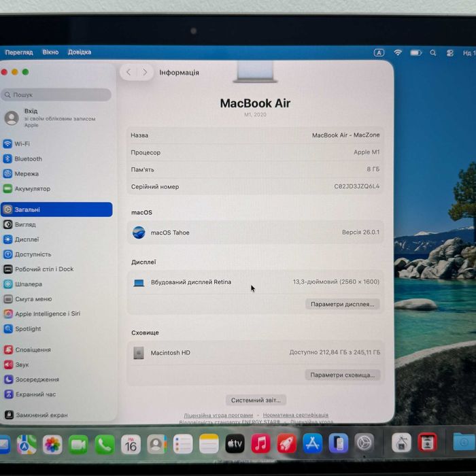Click the date and time in menu bar
The image size is (476, 476).
(469, 53)
